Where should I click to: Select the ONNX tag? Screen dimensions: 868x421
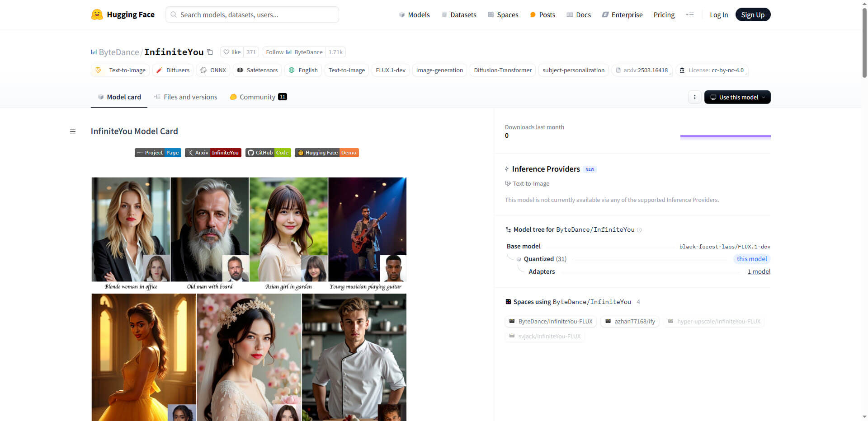213,70
